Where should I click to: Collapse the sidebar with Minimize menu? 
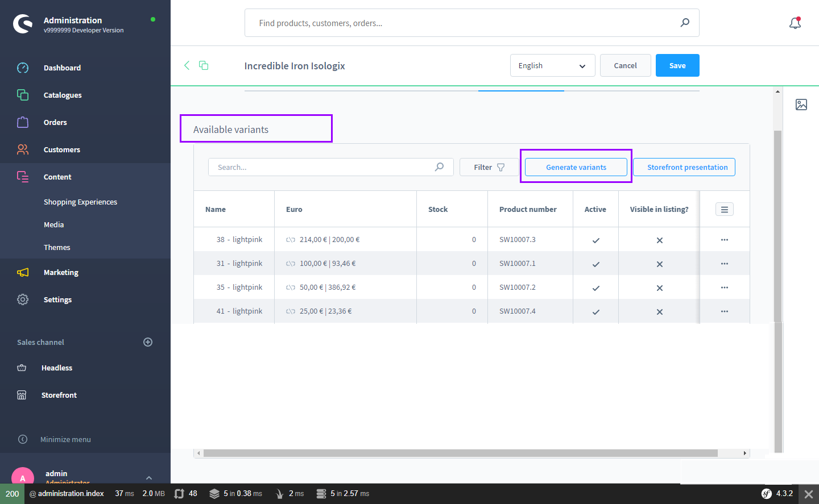point(55,439)
